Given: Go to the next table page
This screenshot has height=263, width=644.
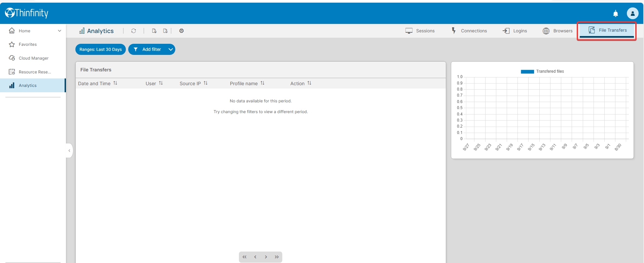Looking at the screenshot, I should click(266, 257).
